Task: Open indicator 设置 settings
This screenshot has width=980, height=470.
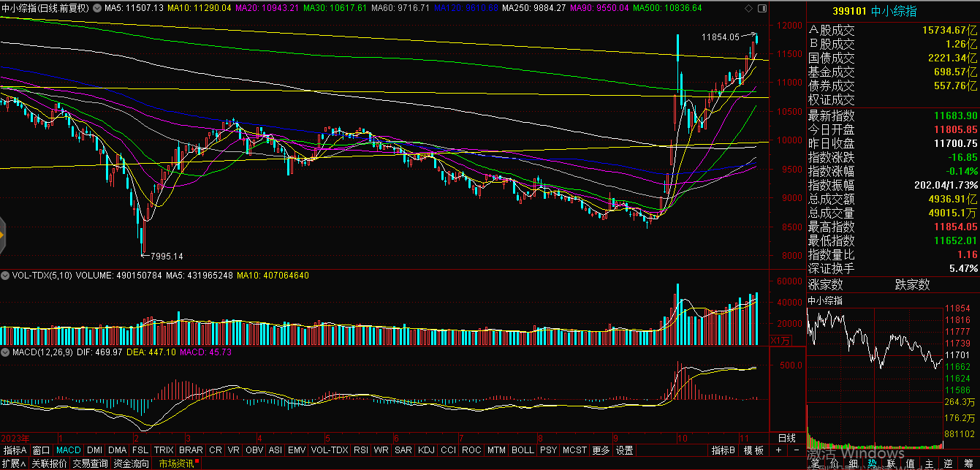Action: pos(624,450)
